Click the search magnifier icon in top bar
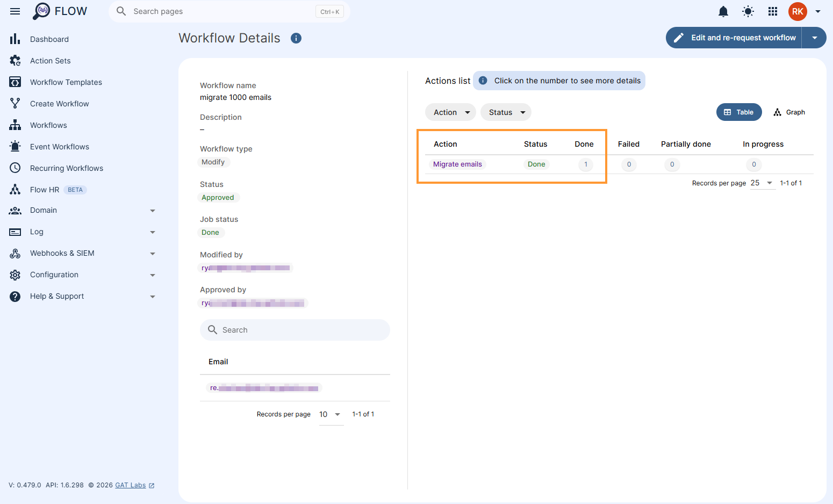Image resolution: width=833 pixels, height=504 pixels. click(121, 11)
